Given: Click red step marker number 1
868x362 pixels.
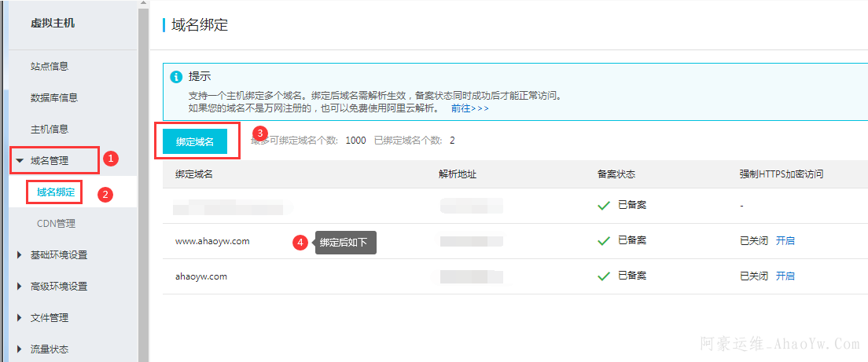Looking at the screenshot, I should coord(111,159).
